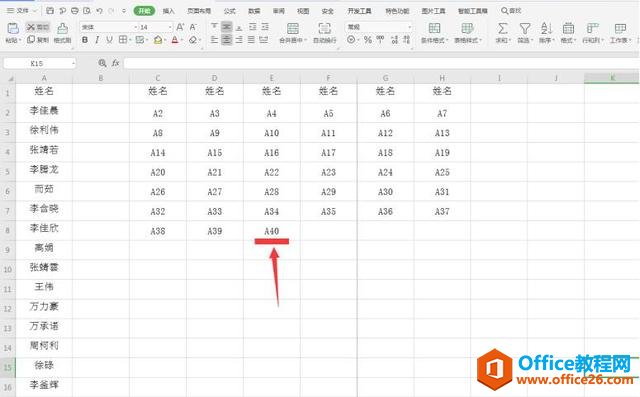The image size is (640, 397).
Task: Click the yellow fill color swatch
Action: (158, 40)
